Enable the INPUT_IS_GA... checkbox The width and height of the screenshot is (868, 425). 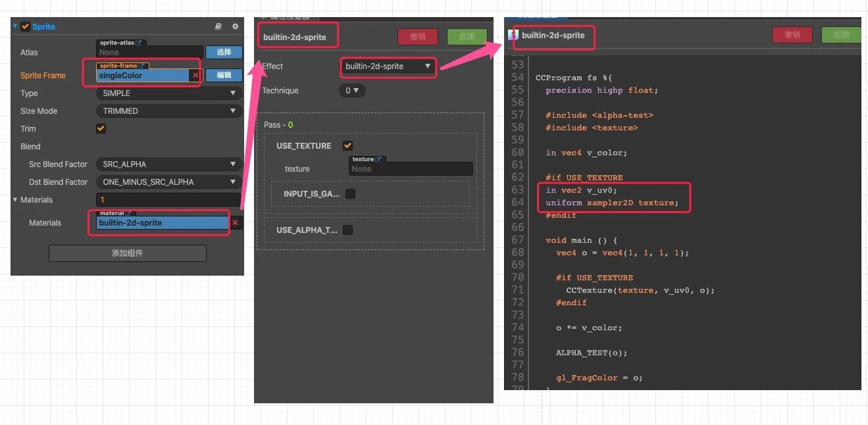click(351, 194)
